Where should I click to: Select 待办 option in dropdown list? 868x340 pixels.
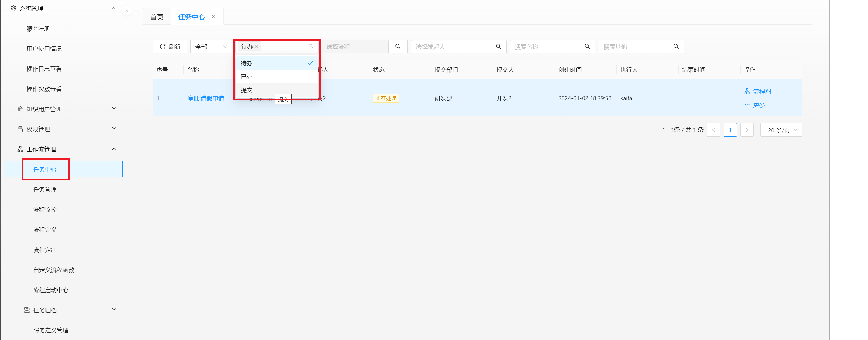tap(277, 63)
